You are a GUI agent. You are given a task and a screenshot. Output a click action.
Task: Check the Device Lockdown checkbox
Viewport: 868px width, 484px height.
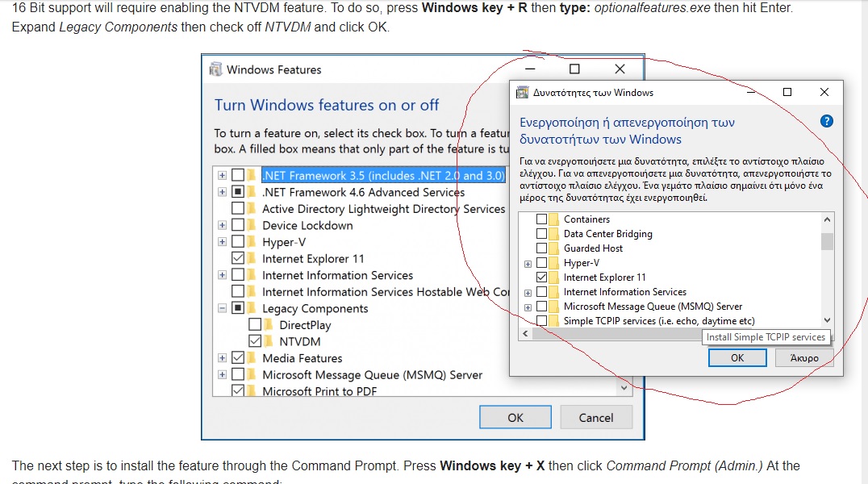[x=238, y=225]
